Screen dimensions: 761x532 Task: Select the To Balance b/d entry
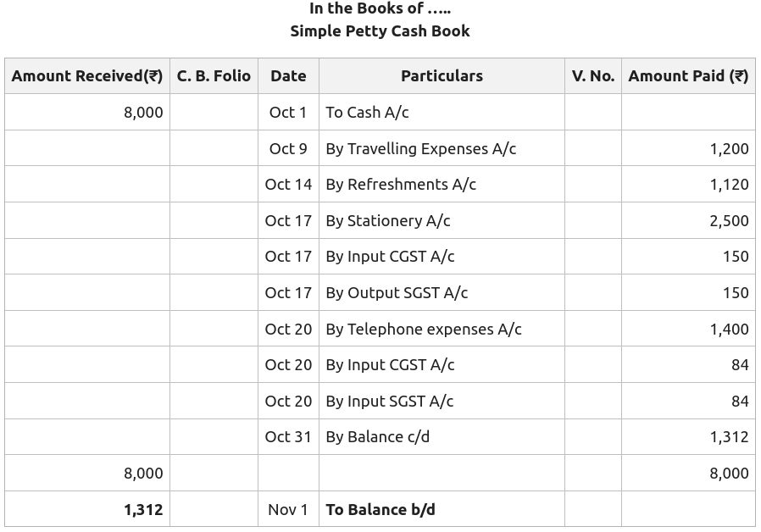380,510
